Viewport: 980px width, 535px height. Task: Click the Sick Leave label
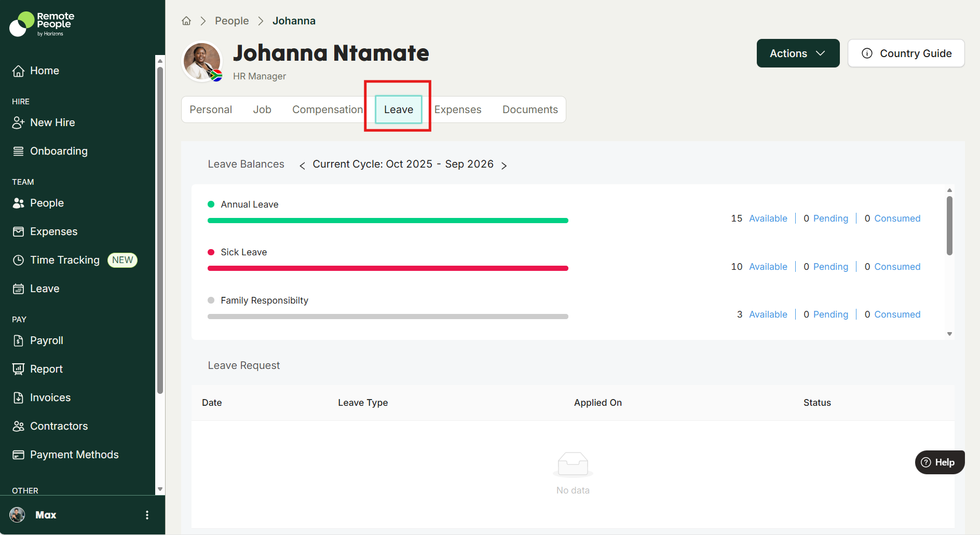point(243,252)
